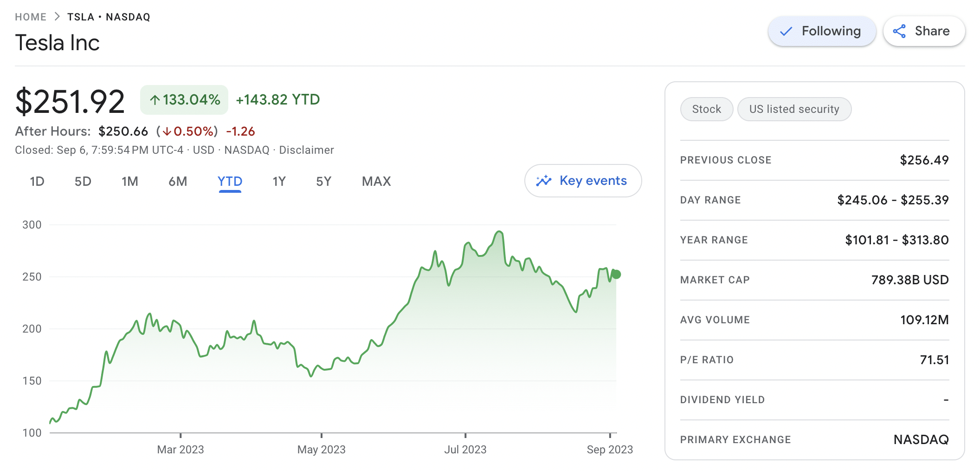Open Key events for the chart
This screenshot has width=980, height=471.
click(583, 181)
